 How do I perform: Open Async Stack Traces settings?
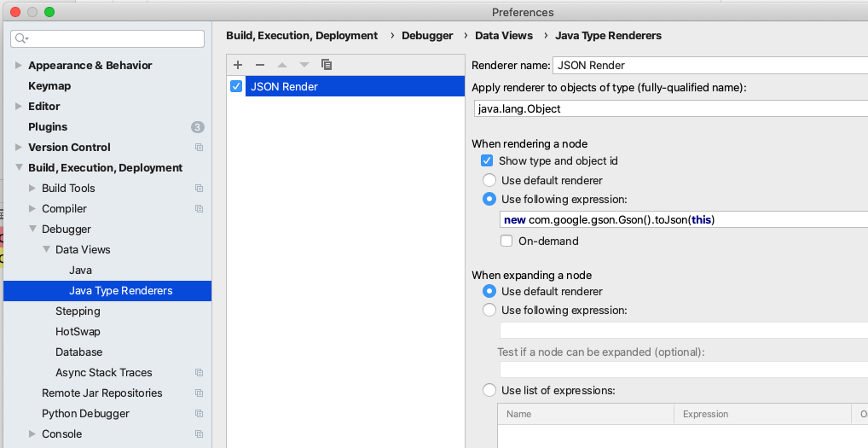tap(103, 373)
